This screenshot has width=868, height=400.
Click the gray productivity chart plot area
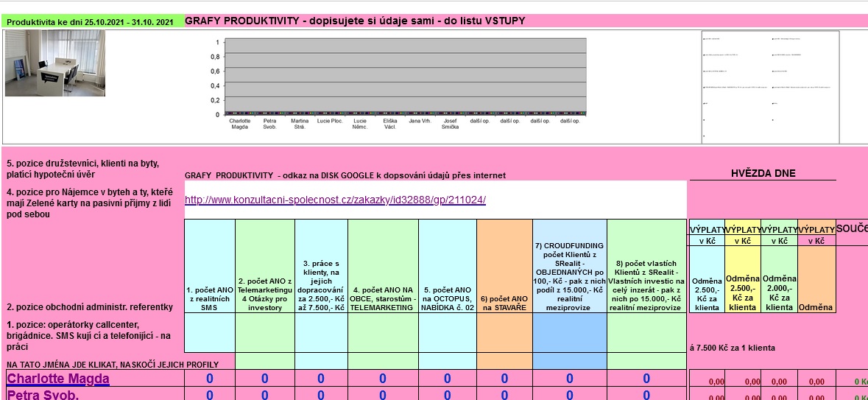pyautogui.click(x=405, y=75)
